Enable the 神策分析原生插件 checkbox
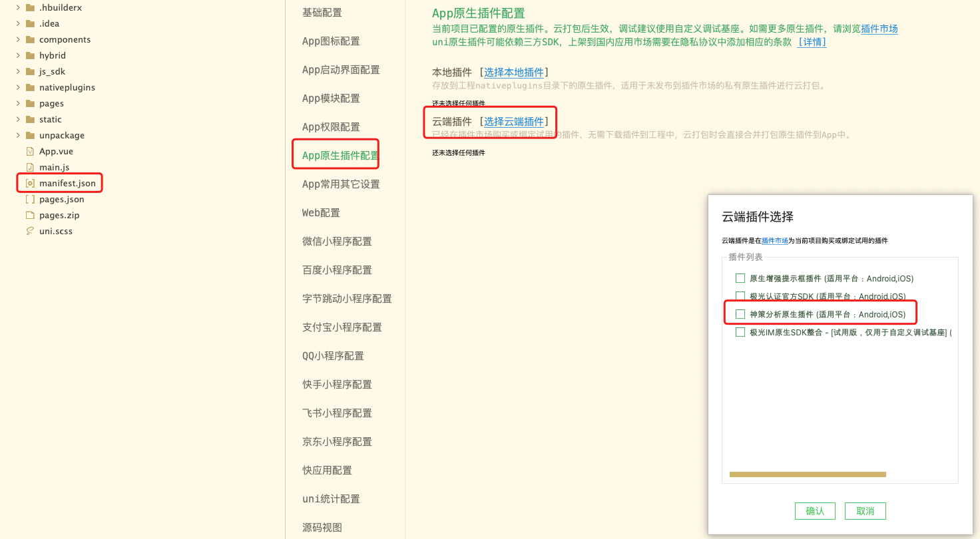Image resolution: width=980 pixels, height=539 pixels. (x=740, y=313)
